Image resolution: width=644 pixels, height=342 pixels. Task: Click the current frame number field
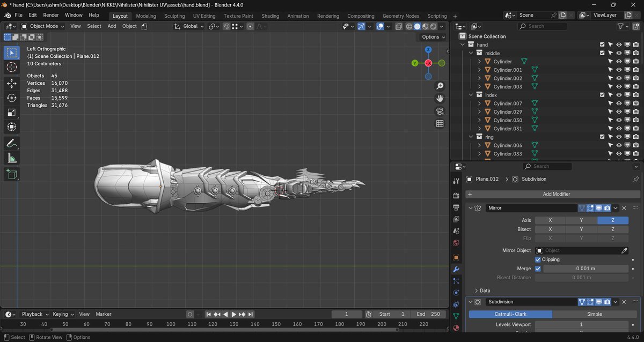[x=346, y=314]
